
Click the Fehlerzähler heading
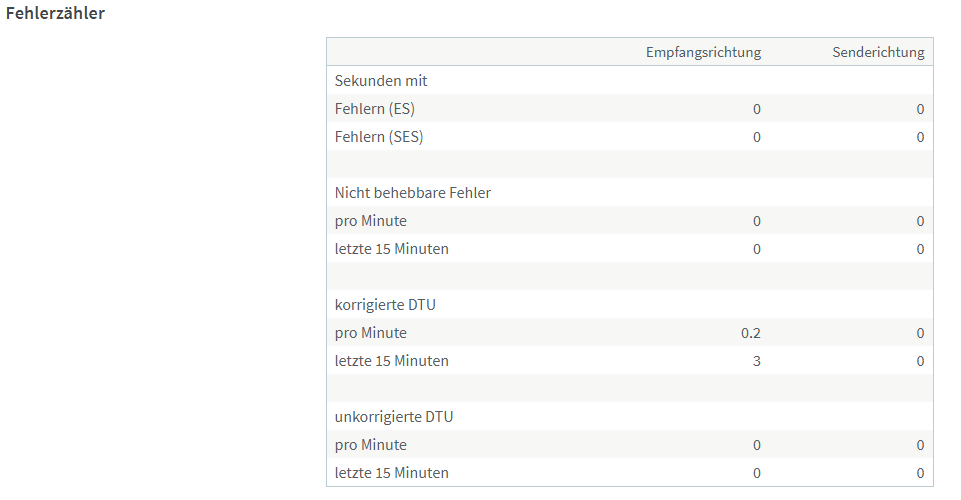(55, 13)
